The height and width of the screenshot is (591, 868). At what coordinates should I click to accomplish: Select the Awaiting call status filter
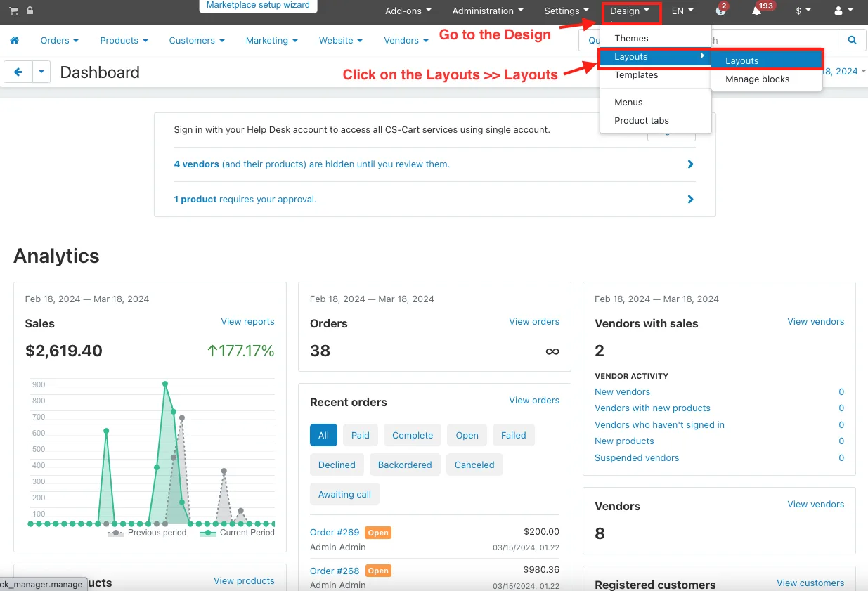click(344, 494)
